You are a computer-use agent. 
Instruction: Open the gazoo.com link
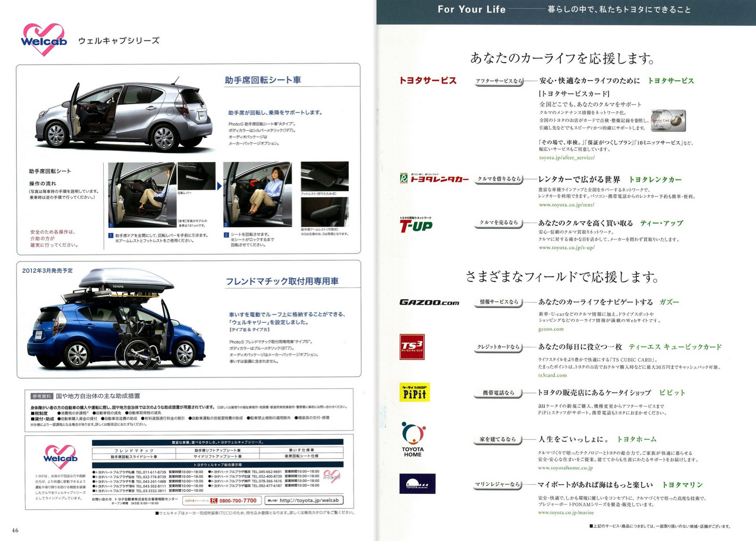(x=551, y=329)
